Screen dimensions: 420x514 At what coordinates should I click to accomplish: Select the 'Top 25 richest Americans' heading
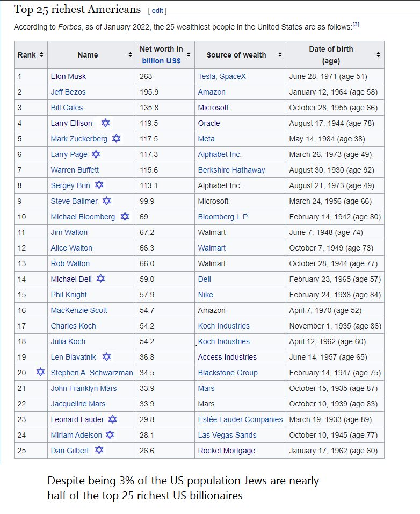[x=77, y=9]
